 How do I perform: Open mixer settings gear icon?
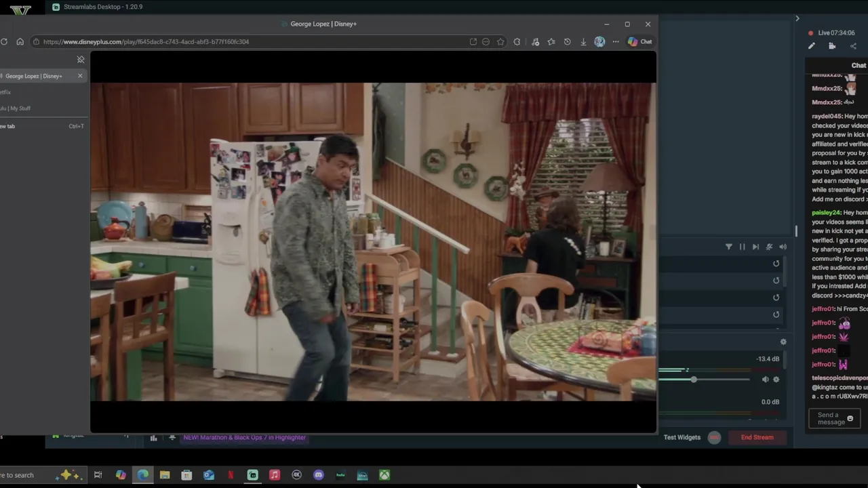coord(783,342)
